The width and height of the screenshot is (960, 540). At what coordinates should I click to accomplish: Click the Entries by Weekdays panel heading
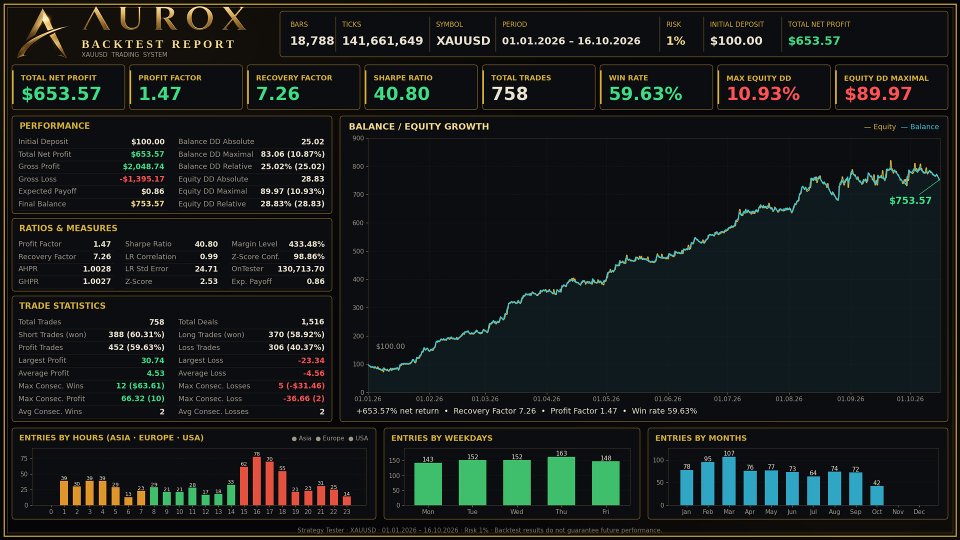point(441,438)
